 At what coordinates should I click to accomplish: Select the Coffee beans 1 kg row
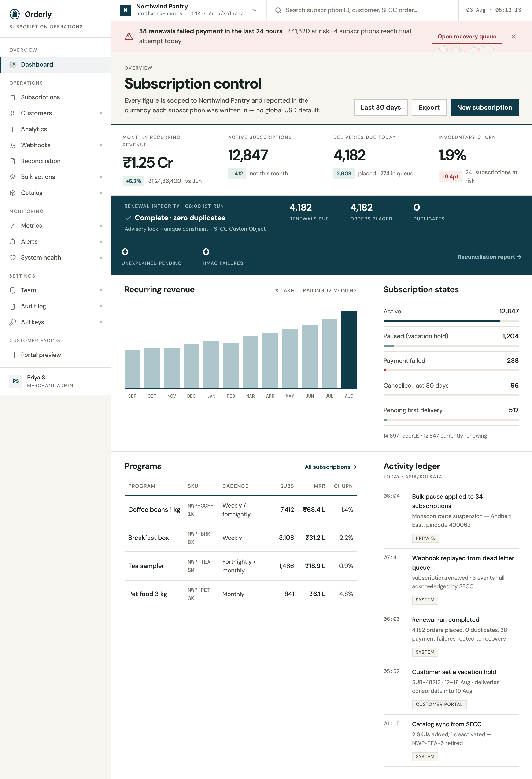(x=240, y=510)
